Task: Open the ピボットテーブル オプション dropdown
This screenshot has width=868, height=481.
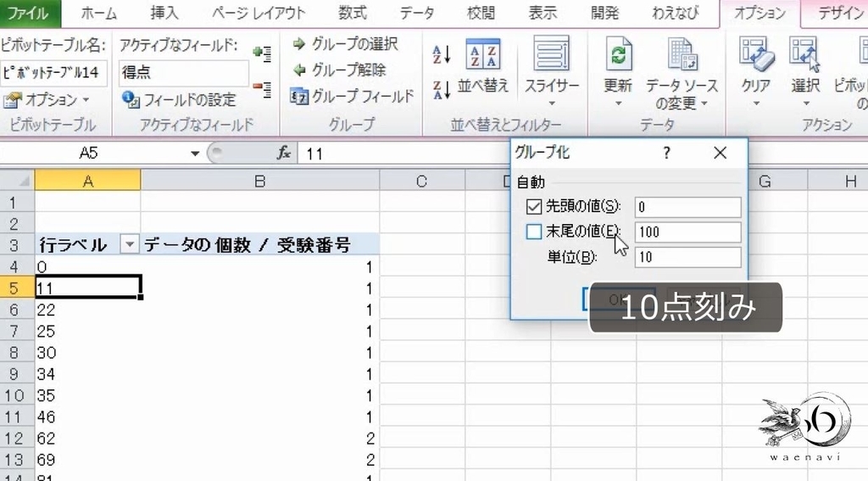Action: click(x=47, y=100)
